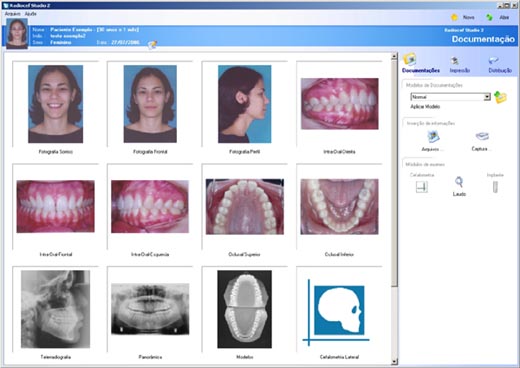This screenshot has width=520, height=368.
Task: Click the apply model folder icon
Action: coord(500,97)
